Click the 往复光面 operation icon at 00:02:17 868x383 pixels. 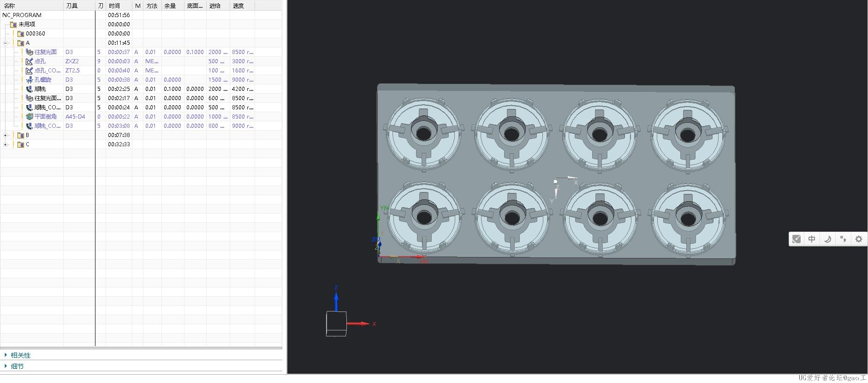tap(30, 98)
